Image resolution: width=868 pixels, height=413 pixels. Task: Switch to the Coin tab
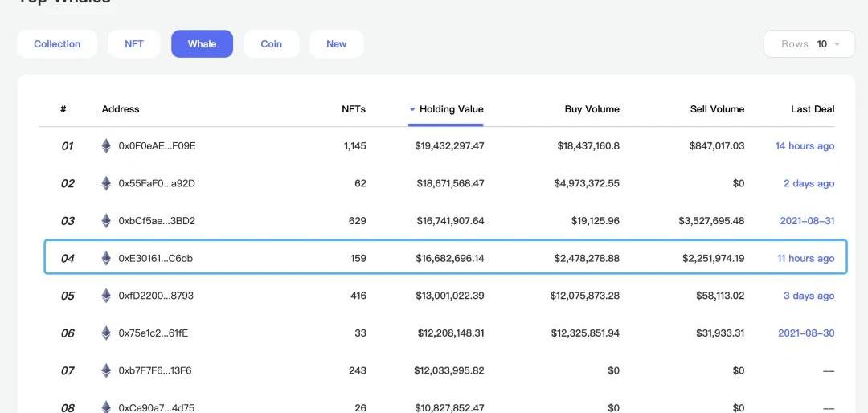pos(272,44)
